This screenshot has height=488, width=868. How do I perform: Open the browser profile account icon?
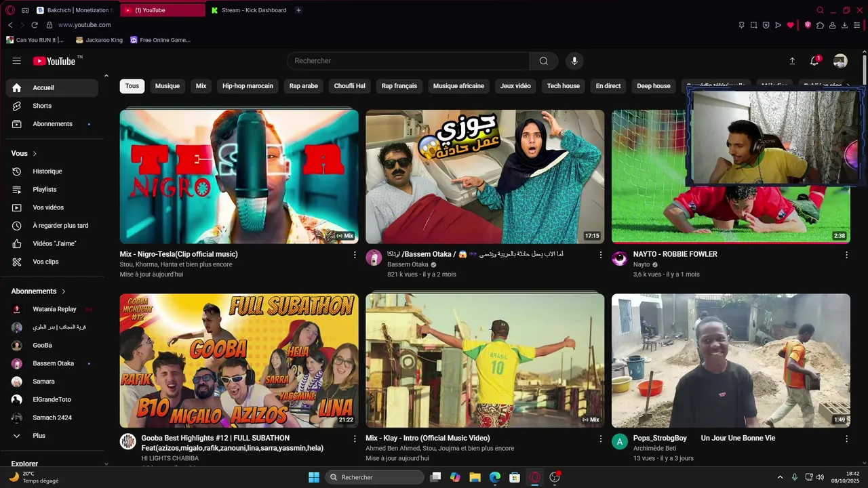[832, 25]
